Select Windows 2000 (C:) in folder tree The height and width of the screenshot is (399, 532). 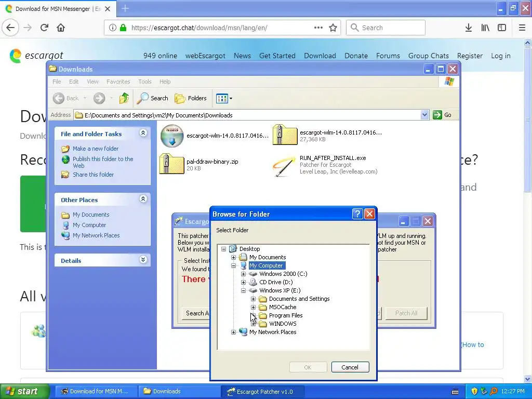(x=283, y=274)
